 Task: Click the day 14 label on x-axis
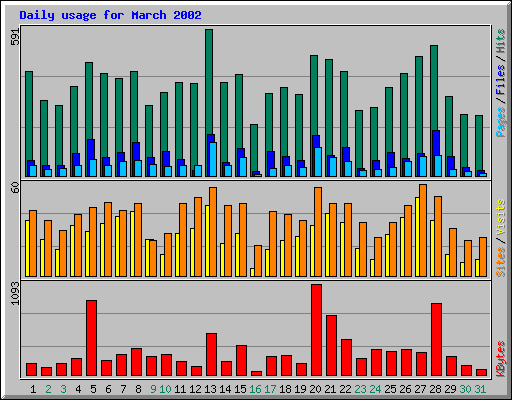tap(225, 389)
